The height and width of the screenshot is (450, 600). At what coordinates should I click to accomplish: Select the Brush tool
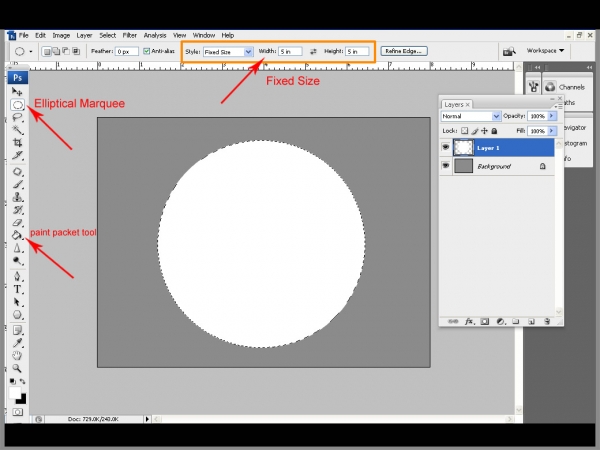17,184
